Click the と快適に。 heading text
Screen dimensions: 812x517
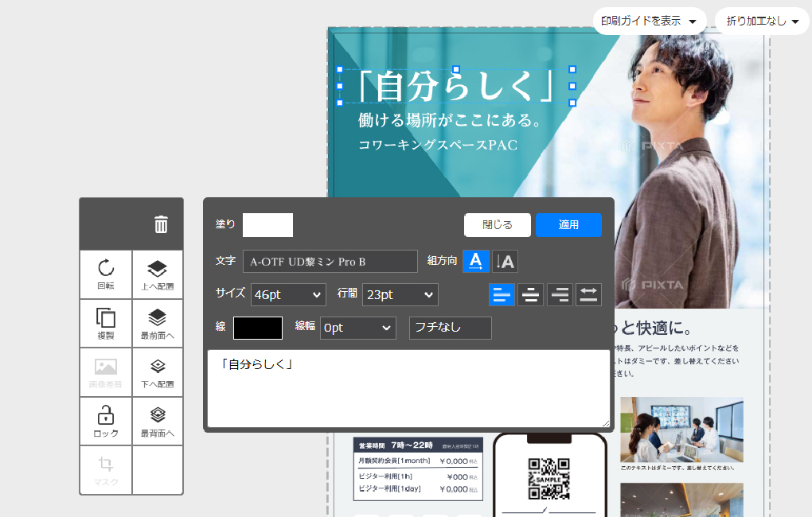point(654,328)
